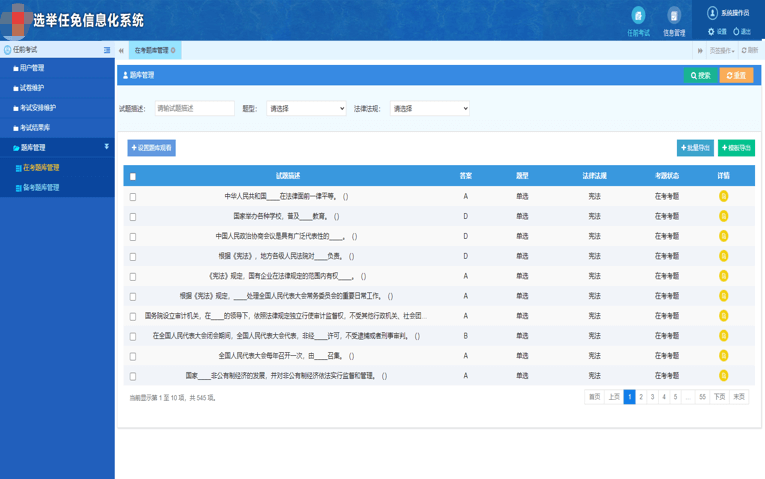The height and width of the screenshot is (479, 765).
Task: Click the 用户管理 folder item in sidebar
Action: pyautogui.click(x=57, y=68)
